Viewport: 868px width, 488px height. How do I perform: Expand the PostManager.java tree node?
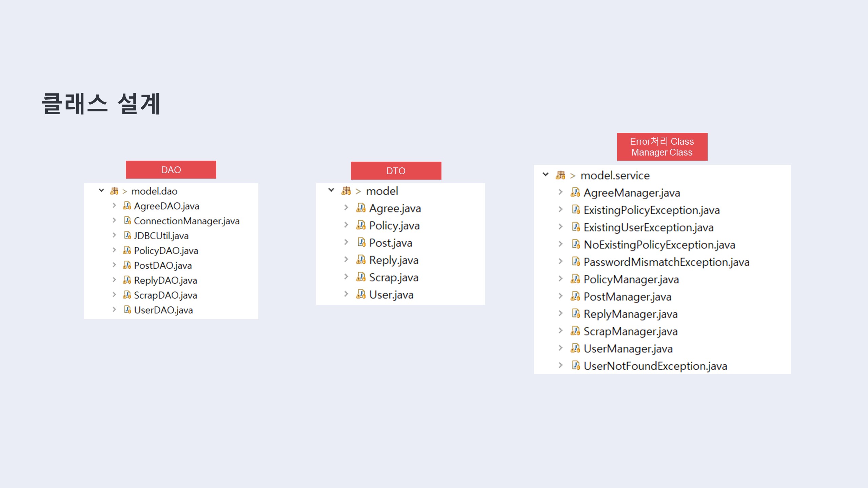point(560,296)
